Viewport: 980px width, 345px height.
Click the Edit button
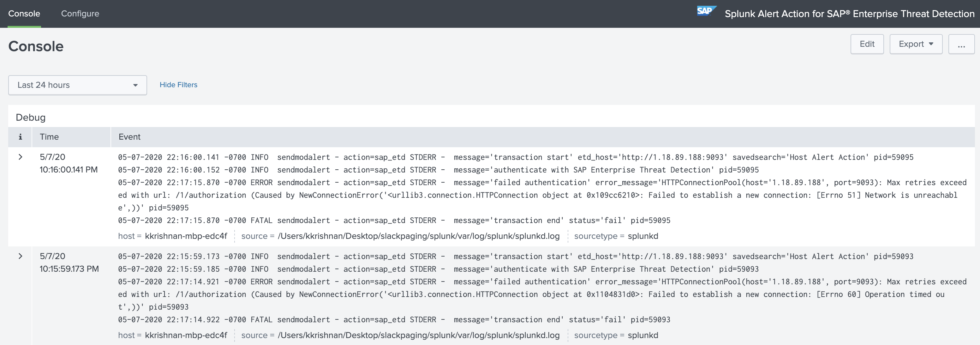(867, 44)
